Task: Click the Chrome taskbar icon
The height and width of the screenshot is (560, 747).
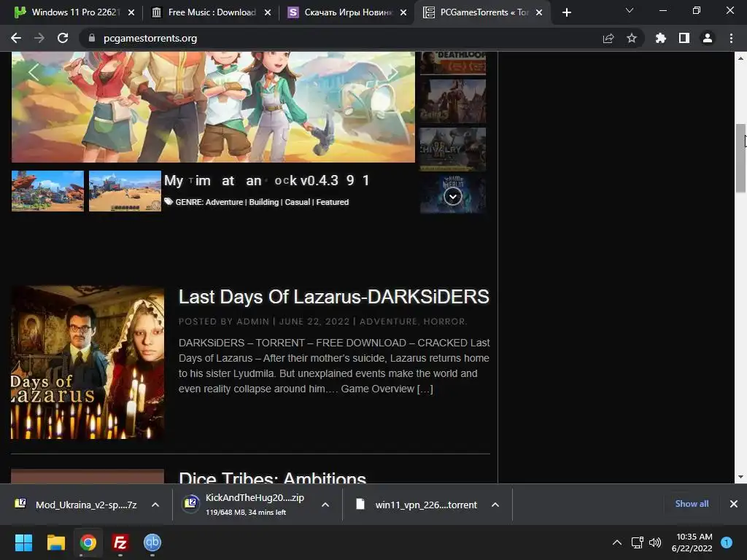Action: (x=88, y=542)
